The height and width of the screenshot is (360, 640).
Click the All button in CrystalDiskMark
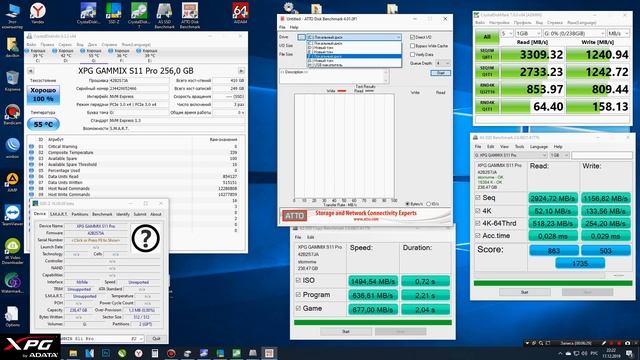[x=487, y=37]
